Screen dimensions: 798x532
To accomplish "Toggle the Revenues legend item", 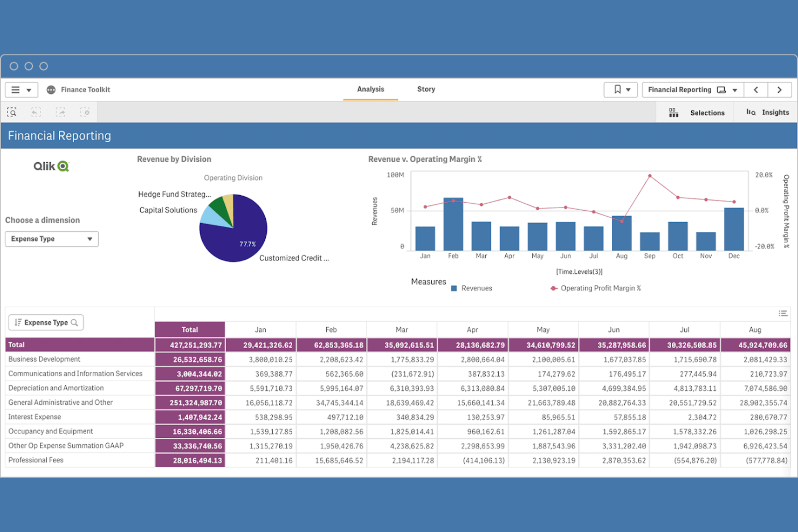I will coord(471,288).
